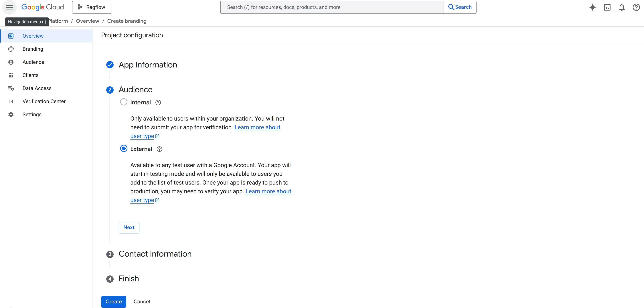Click the Create branding breadcrumb
Screen dimensions: 644x308
pyautogui.click(x=127, y=21)
